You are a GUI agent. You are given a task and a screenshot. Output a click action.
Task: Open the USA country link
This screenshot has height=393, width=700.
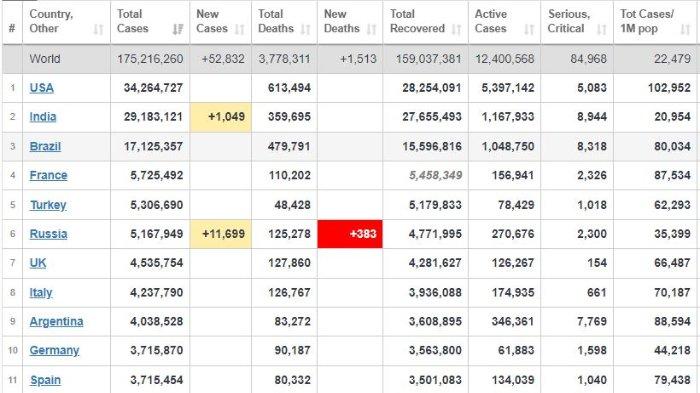pyautogui.click(x=42, y=88)
